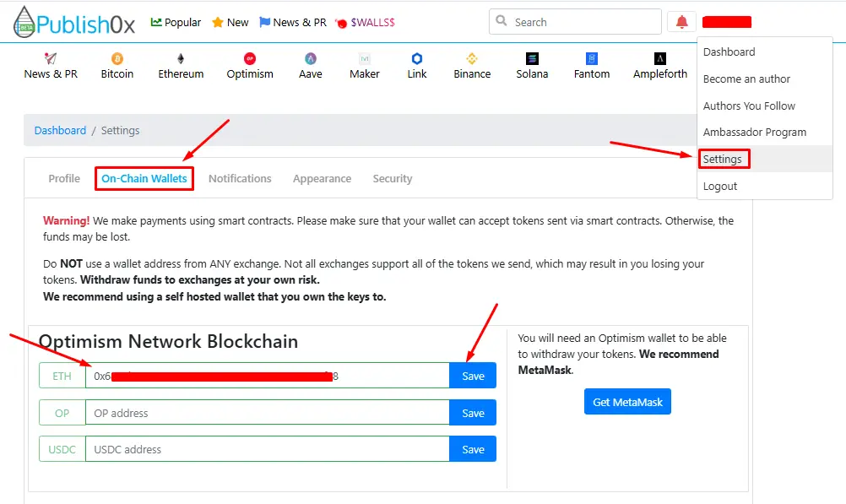Screen dimensions: 846x504
Task: Focus the Search field
Action: click(575, 22)
